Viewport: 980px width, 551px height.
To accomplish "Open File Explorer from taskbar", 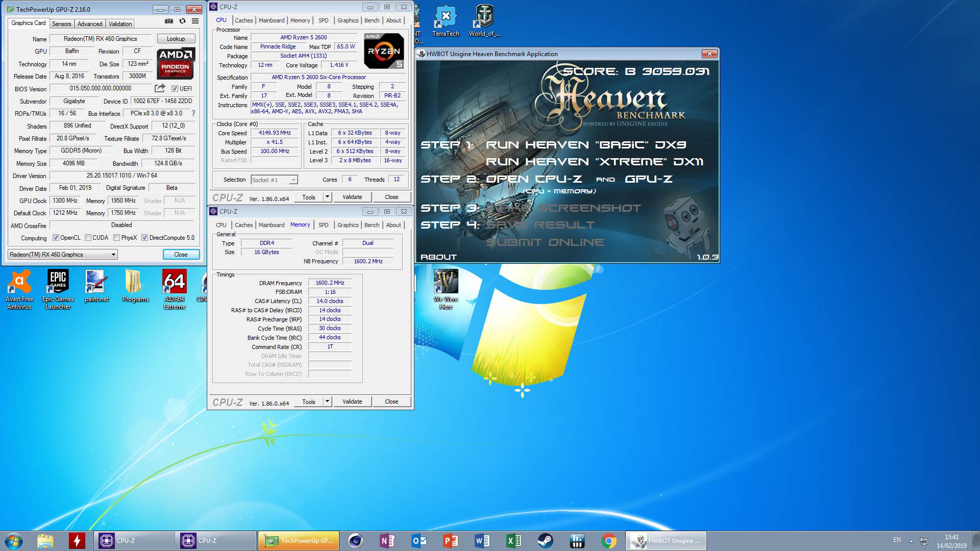I will [45, 541].
